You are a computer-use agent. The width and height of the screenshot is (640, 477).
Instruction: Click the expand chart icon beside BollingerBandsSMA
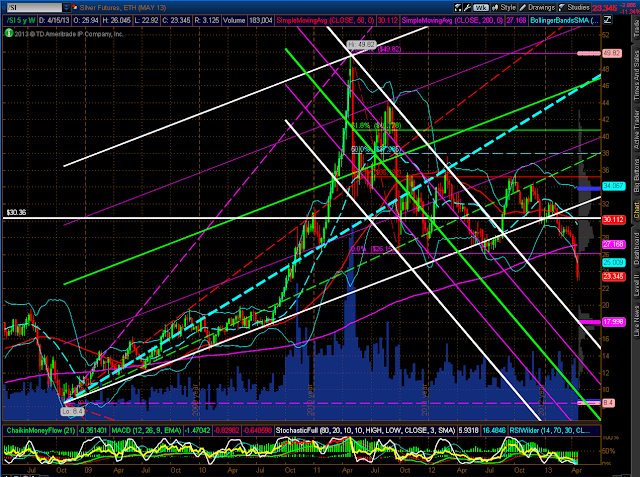click(x=607, y=20)
